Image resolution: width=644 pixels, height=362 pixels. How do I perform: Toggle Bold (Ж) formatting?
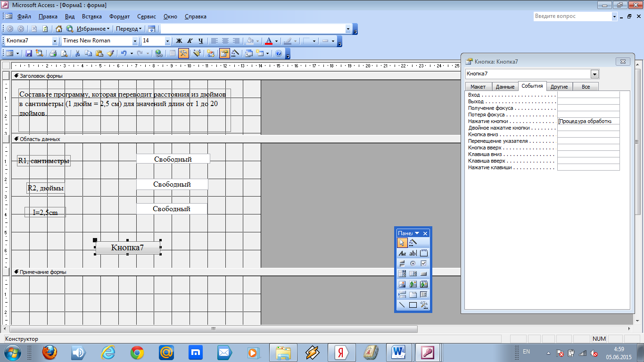tap(179, 41)
